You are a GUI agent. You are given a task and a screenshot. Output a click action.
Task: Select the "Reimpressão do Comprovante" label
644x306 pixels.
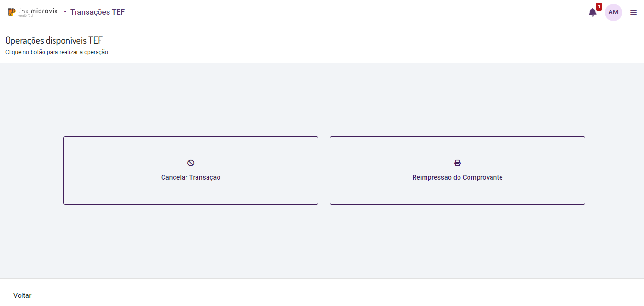tap(458, 177)
